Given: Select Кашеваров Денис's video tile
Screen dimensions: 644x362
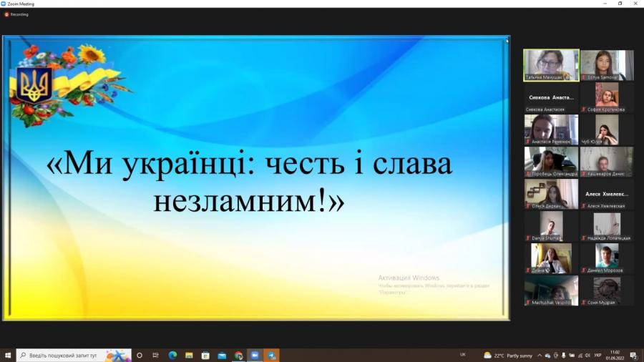Looking at the screenshot, I should 606,162.
